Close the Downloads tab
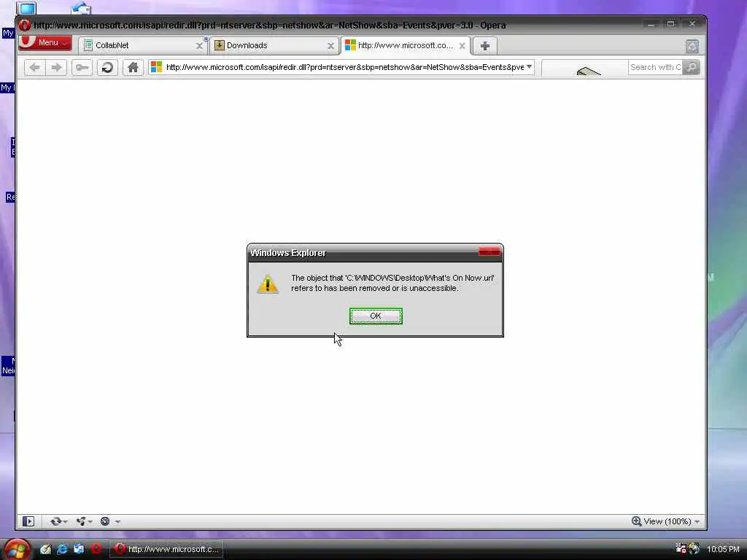The image size is (747, 560). click(330, 46)
